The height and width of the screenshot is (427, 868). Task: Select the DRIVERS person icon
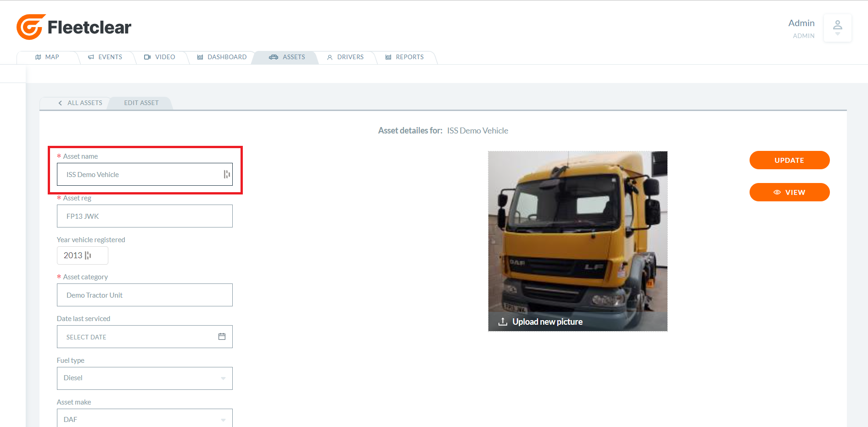click(330, 57)
